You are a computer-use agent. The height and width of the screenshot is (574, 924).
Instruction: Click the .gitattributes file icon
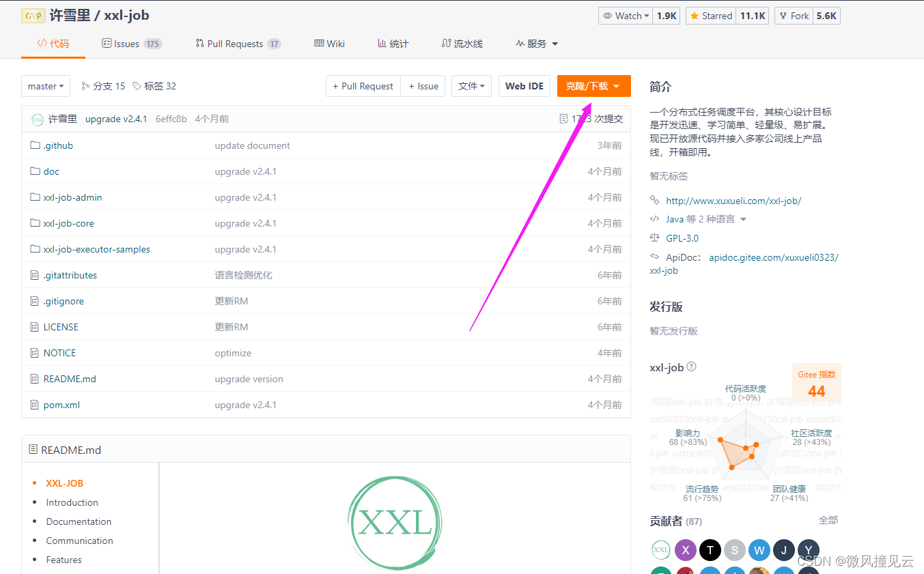(35, 275)
